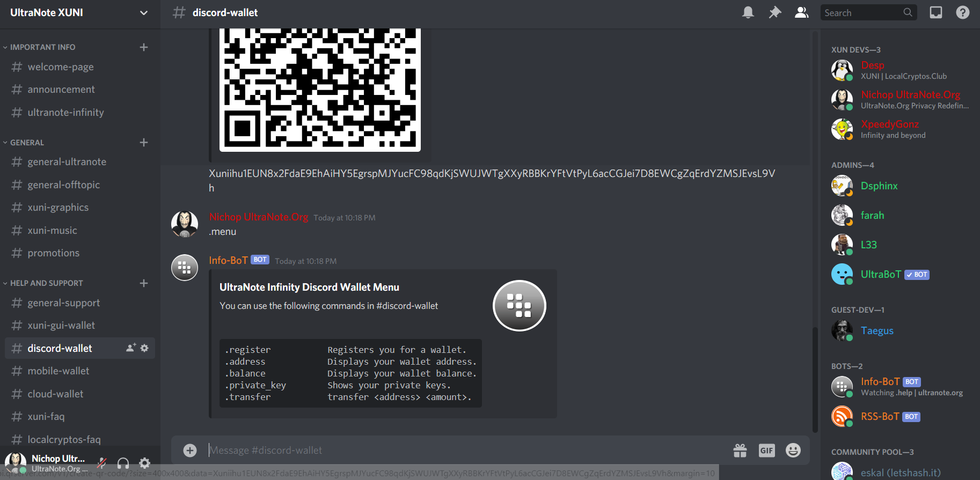Click search magnifier icon

click(x=908, y=12)
